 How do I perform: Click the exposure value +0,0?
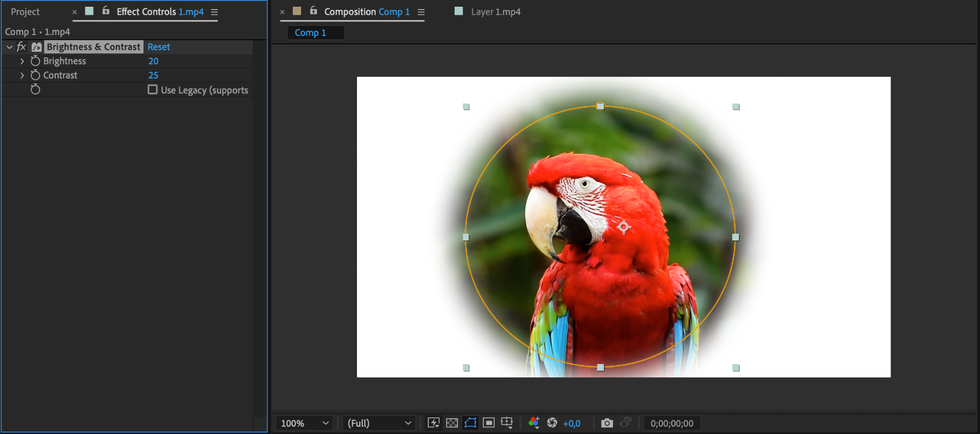(572, 423)
